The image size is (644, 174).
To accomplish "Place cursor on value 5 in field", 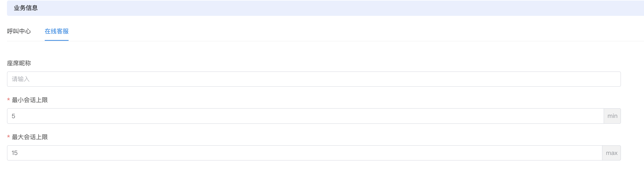I will click(13, 116).
